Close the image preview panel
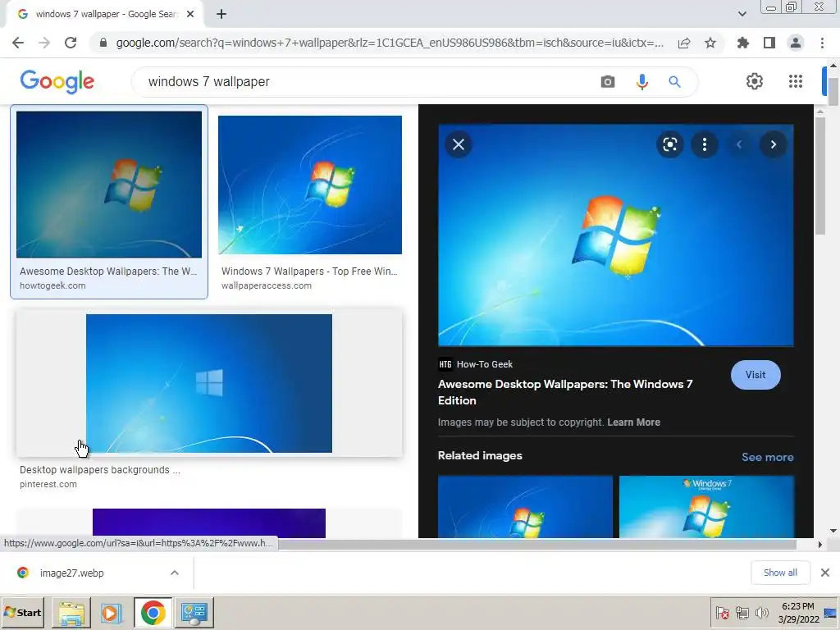The width and height of the screenshot is (840, 630). pyautogui.click(x=459, y=144)
